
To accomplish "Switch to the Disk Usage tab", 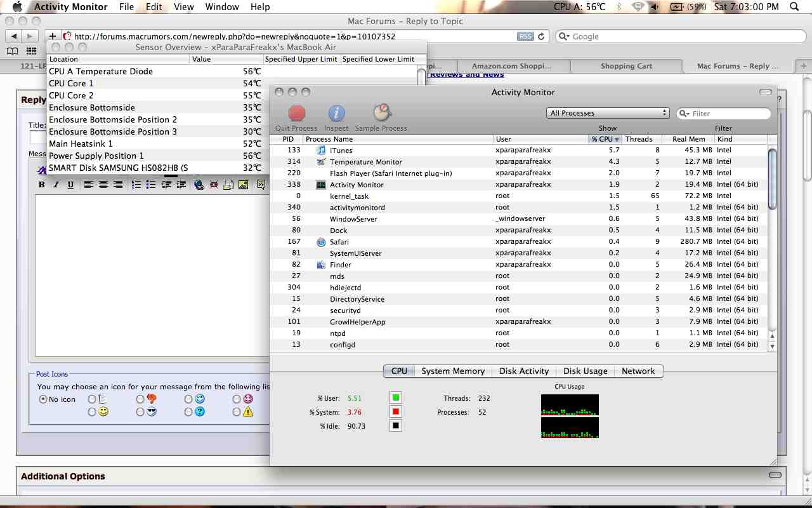I will click(x=586, y=371).
